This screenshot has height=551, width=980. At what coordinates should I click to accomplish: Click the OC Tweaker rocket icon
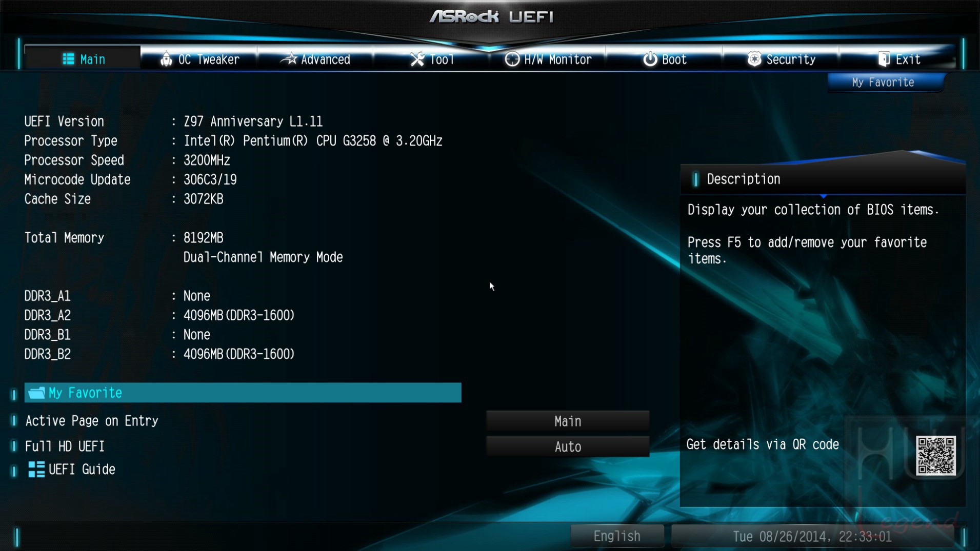[166, 59]
